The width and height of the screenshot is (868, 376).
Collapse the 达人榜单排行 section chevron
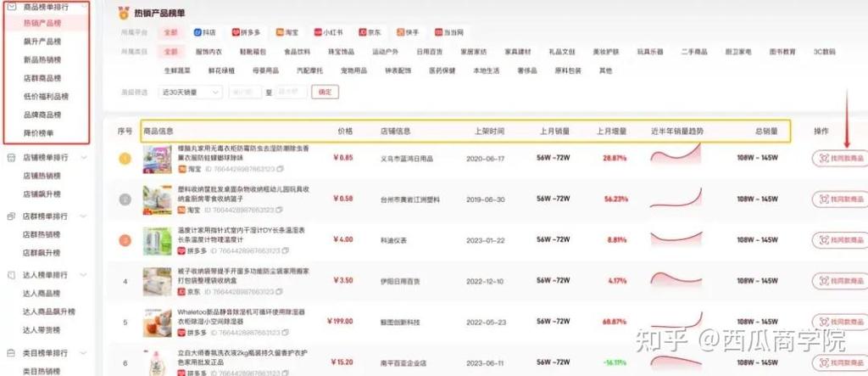(84, 275)
